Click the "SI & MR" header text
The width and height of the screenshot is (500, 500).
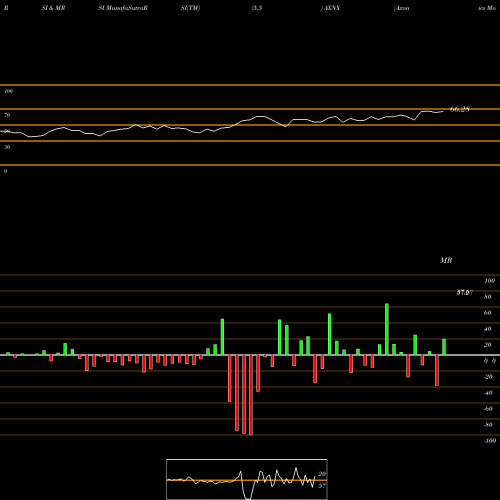53,8
